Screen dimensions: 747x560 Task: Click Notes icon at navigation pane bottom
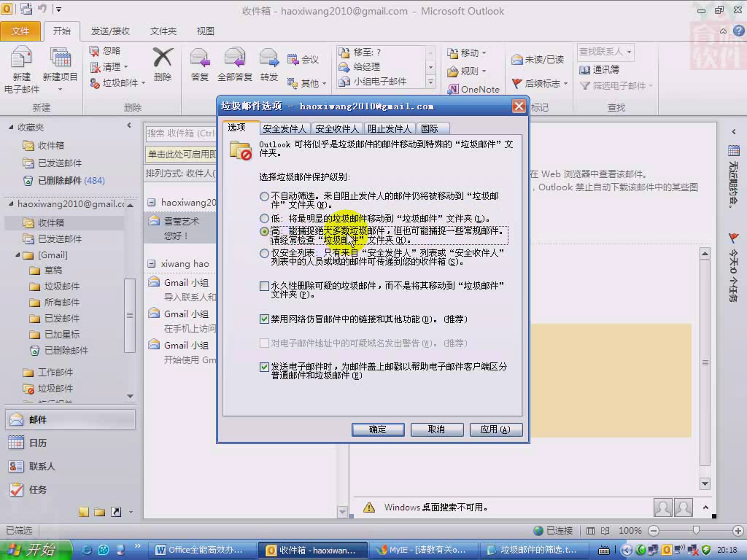[x=84, y=512]
